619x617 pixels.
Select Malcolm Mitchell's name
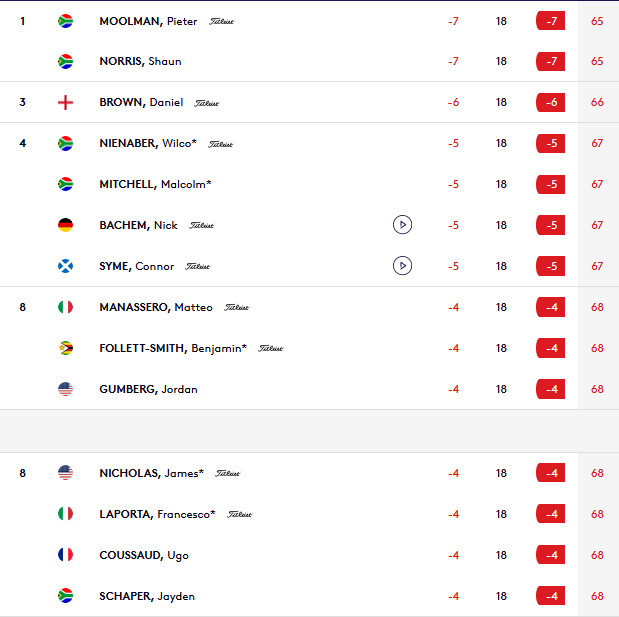[155, 184]
